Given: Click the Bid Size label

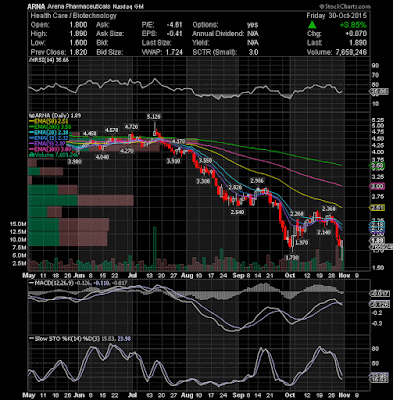Looking at the screenshot, I should pos(110,52).
